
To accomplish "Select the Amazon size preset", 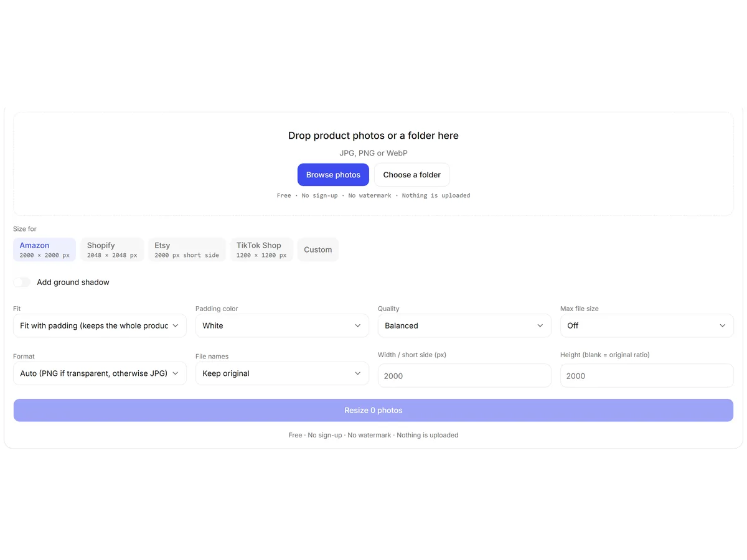I will [x=44, y=250].
